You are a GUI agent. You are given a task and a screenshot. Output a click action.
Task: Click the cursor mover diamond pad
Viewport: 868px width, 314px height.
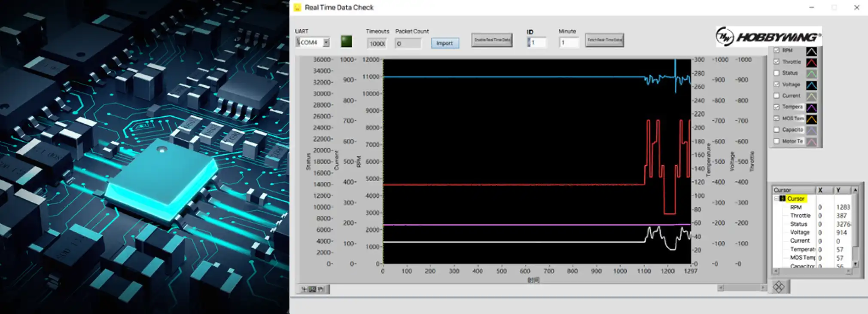pos(779,287)
